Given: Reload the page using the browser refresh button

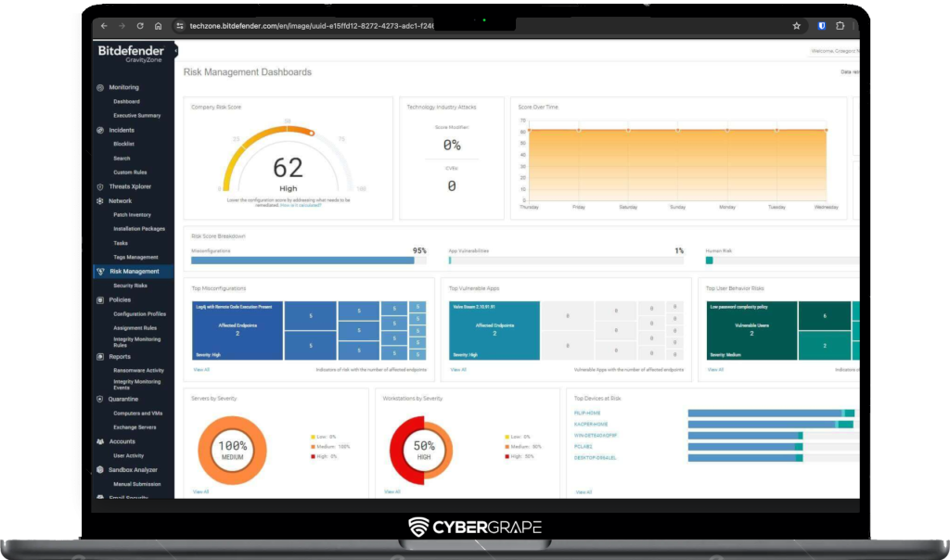Looking at the screenshot, I should [140, 26].
